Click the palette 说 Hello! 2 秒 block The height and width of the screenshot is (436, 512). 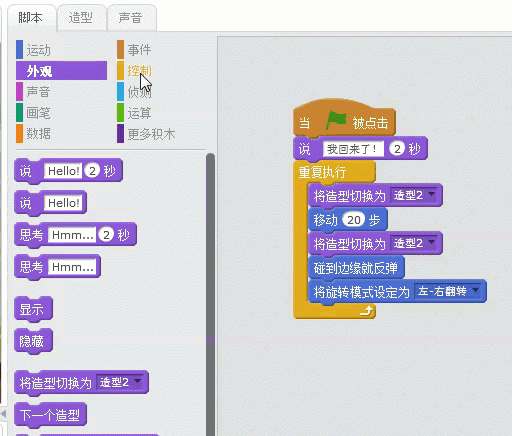point(68,171)
